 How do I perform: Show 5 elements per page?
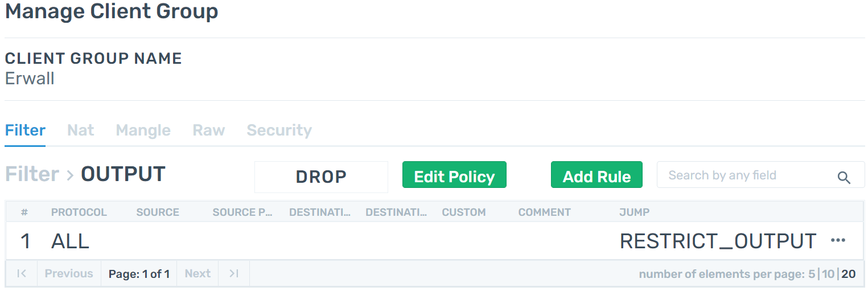tap(812, 274)
